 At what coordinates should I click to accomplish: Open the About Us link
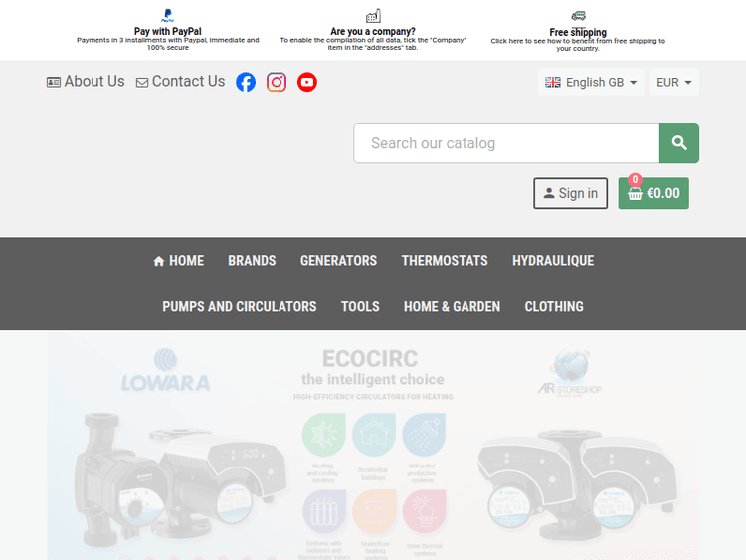point(86,82)
